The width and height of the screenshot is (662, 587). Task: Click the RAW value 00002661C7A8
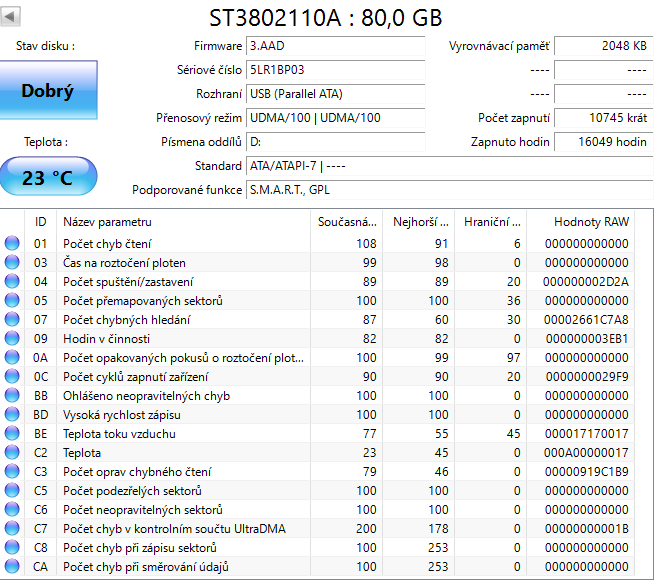pos(586,320)
